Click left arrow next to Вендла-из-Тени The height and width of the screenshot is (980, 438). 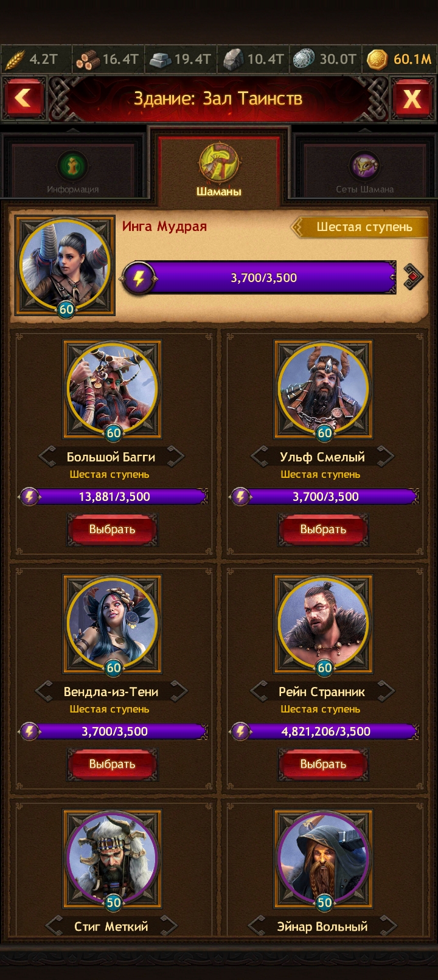click(x=44, y=691)
